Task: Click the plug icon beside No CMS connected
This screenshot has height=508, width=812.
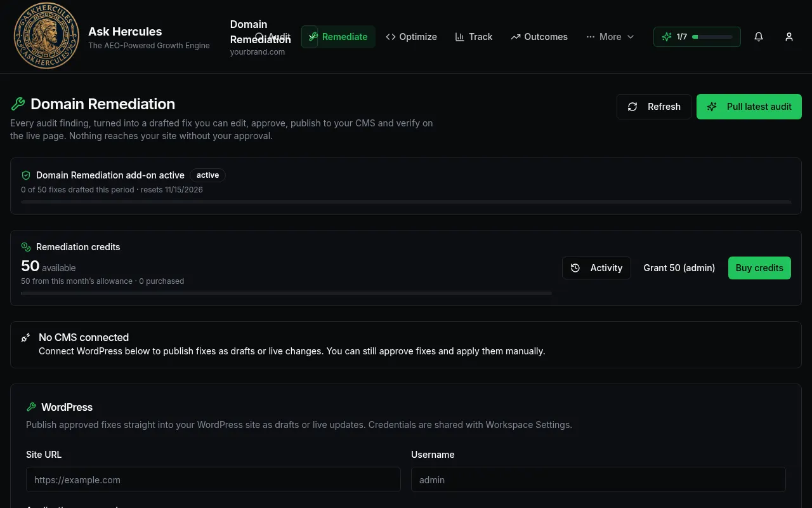Action: pyautogui.click(x=26, y=338)
